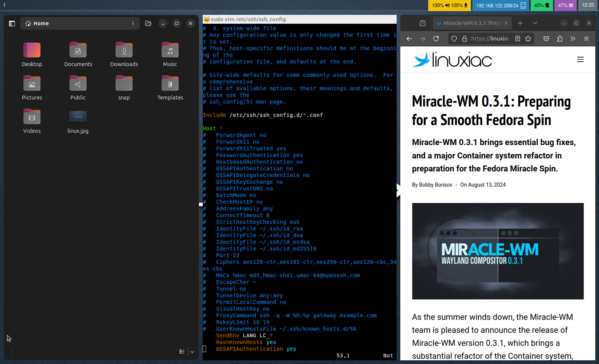
Task: Open the Pictures folder
Action: [x=32, y=88]
